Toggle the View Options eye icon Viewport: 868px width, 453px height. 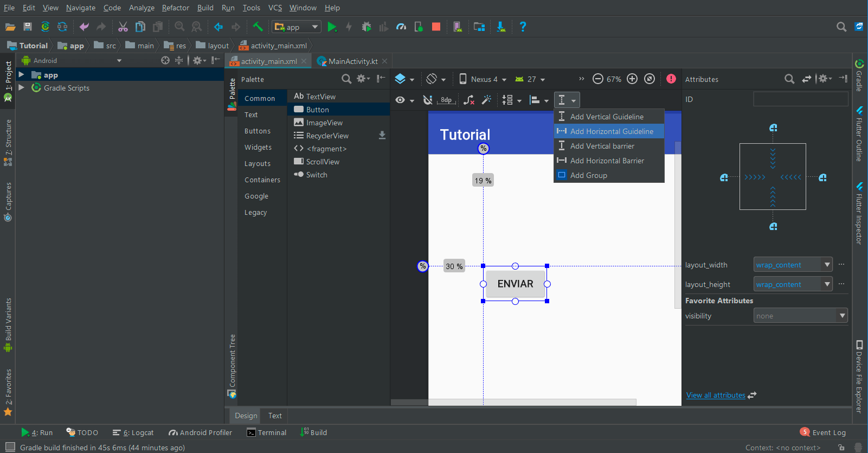[400, 100]
